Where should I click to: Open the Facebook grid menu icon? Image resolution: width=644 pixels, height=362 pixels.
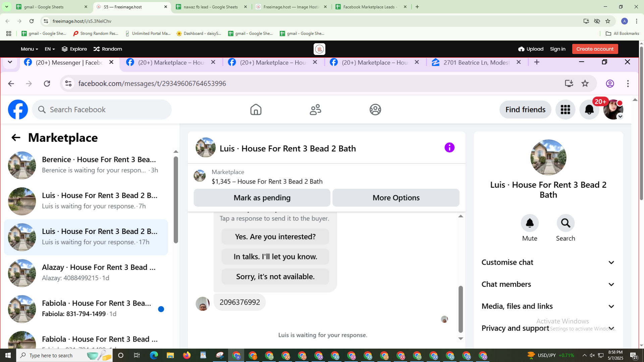[565, 110]
